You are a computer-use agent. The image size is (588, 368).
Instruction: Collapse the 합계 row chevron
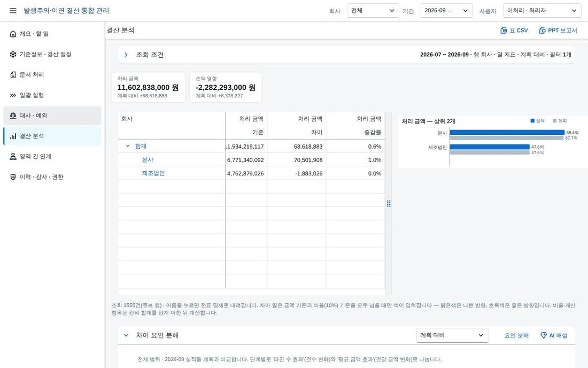pos(128,146)
